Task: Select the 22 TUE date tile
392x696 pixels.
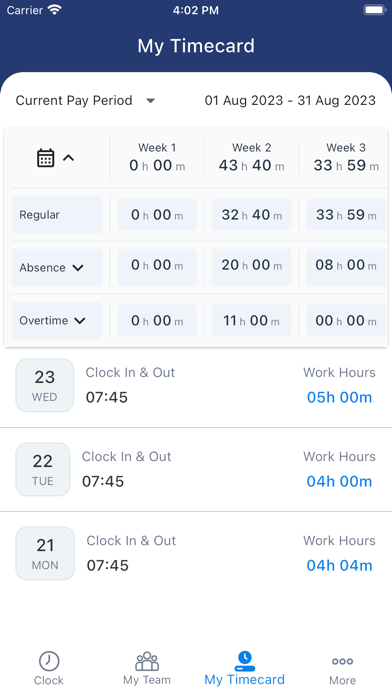Action: 43,469
